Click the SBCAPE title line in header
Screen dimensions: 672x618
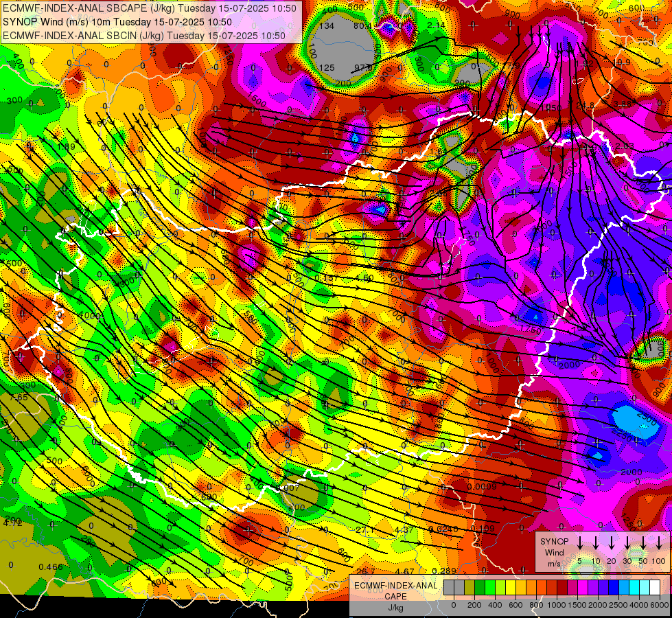tap(149, 8)
